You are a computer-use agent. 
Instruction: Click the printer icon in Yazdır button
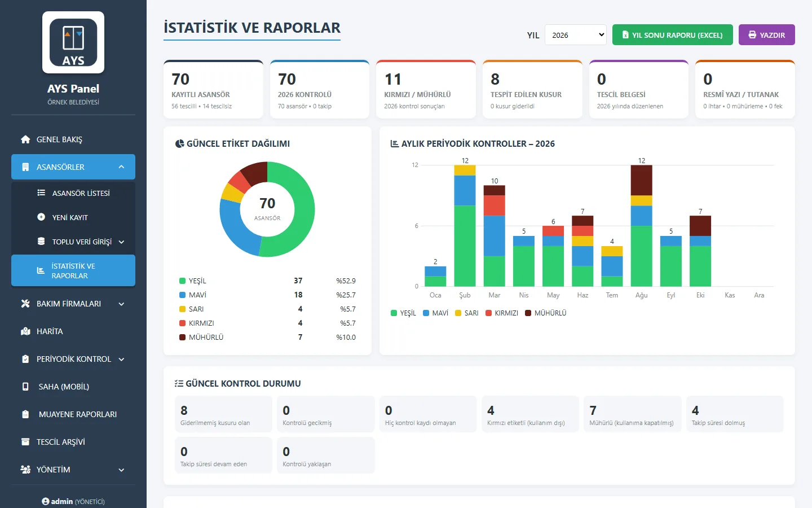752,35
